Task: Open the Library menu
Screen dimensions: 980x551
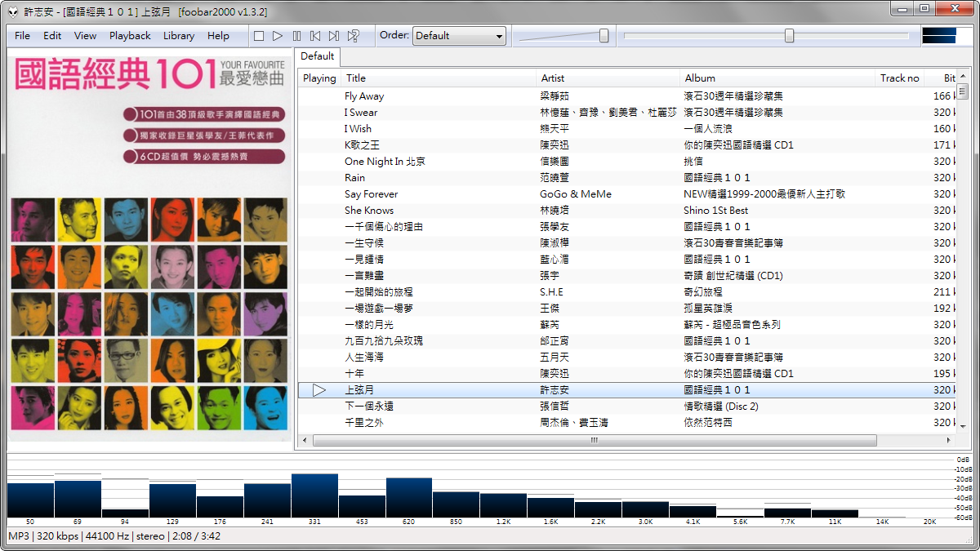Action: [x=177, y=35]
